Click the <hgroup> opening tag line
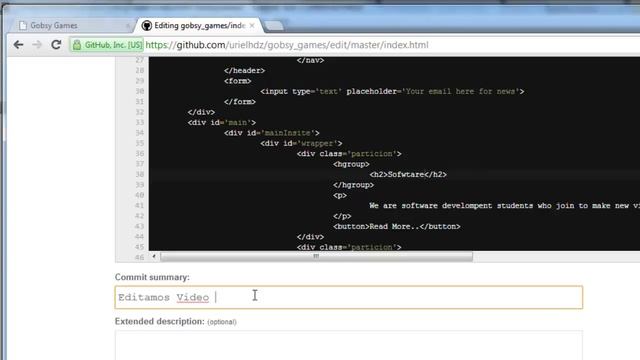This screenshot has width=640, height=360. (x=351, y=164)
